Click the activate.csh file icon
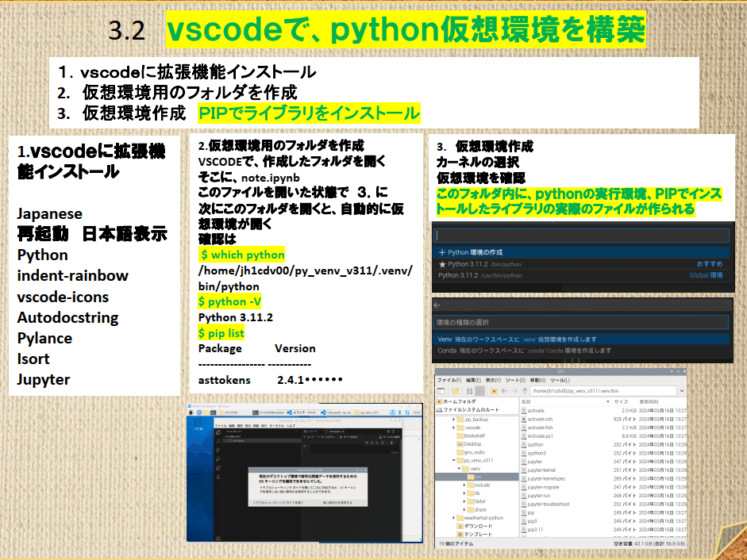This screenshot has height=560, width=747. click(524, 419)
